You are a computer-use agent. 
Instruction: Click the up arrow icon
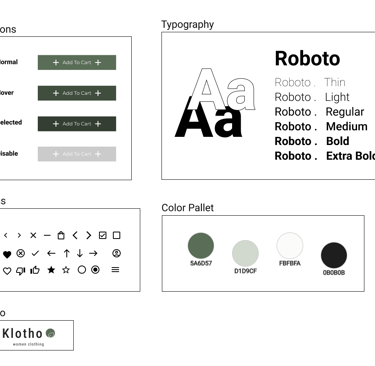click(x=66, y=253)
